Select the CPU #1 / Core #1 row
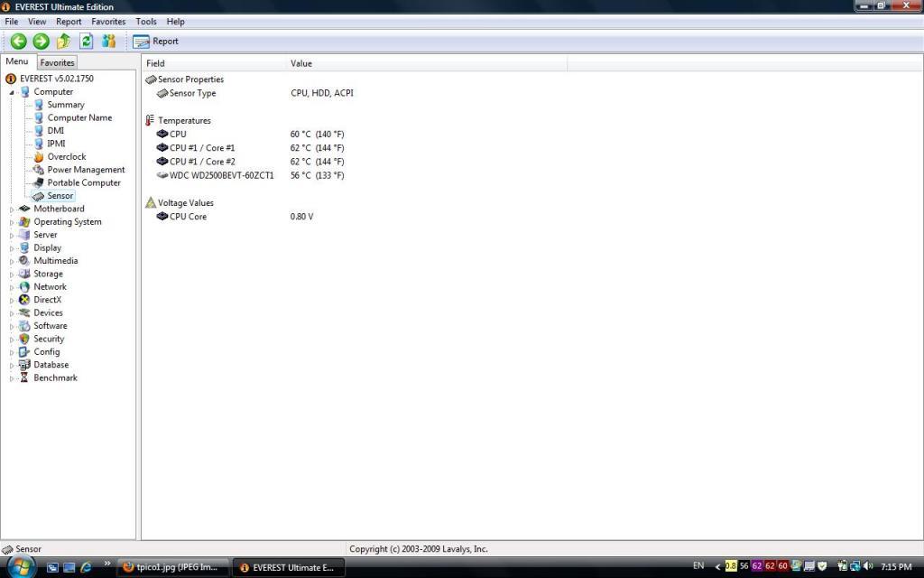Screen dimensions: 924x578 click(251, 148)
